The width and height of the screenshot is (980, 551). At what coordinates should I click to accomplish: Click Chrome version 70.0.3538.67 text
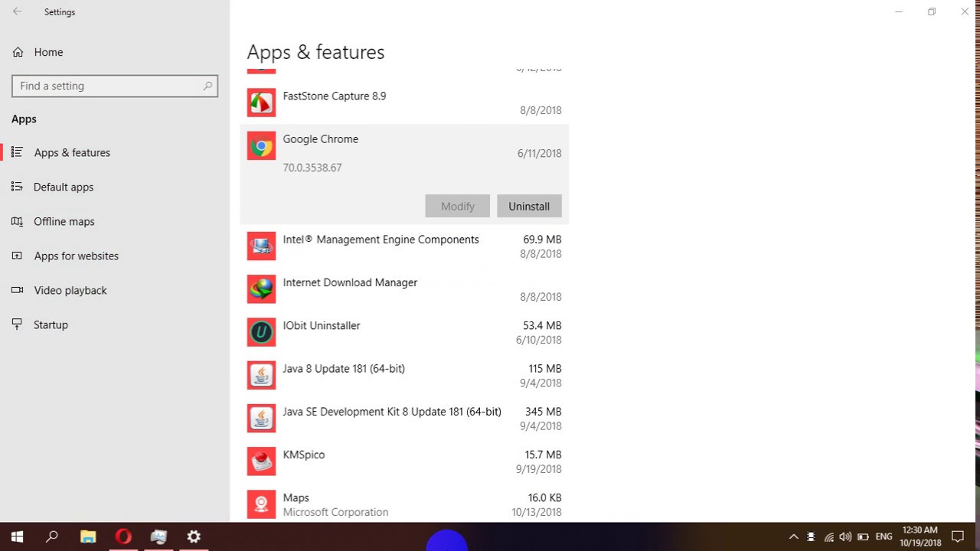point(312,168)
